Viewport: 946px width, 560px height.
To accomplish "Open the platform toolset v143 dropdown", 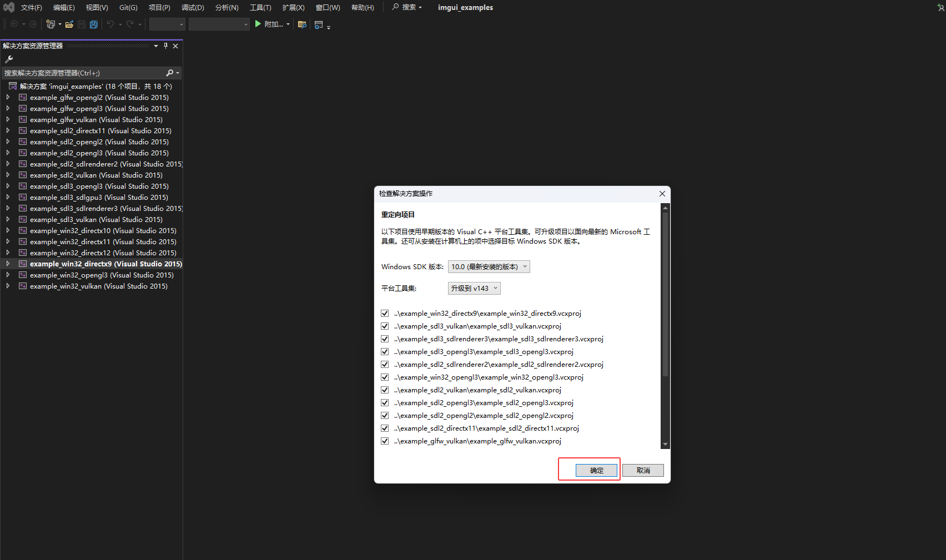I will [x=474, y=289].
